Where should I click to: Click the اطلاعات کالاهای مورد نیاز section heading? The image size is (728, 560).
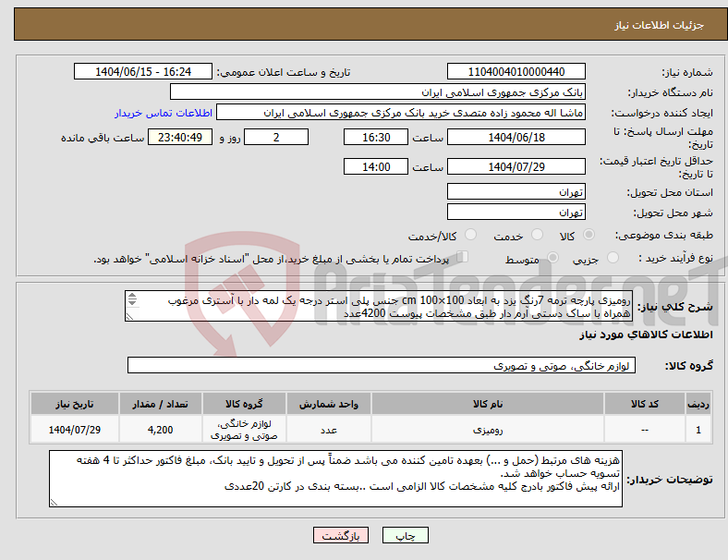click(x=646, y=335)
